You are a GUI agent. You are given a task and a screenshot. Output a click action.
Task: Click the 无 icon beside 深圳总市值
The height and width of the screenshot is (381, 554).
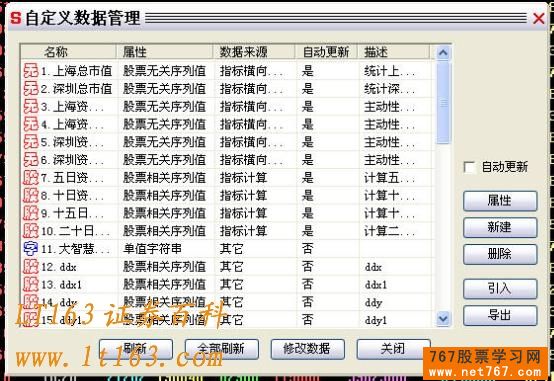(31, 88)
